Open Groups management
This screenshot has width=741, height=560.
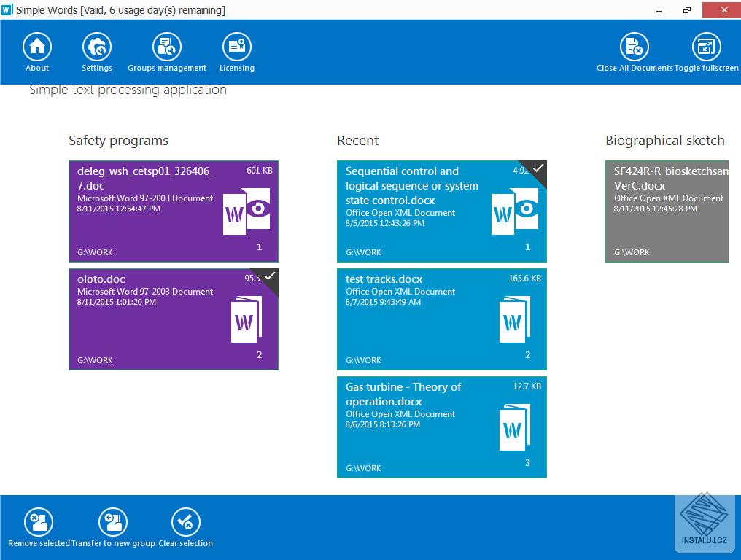pyautogui.click(x=167, y=47)
